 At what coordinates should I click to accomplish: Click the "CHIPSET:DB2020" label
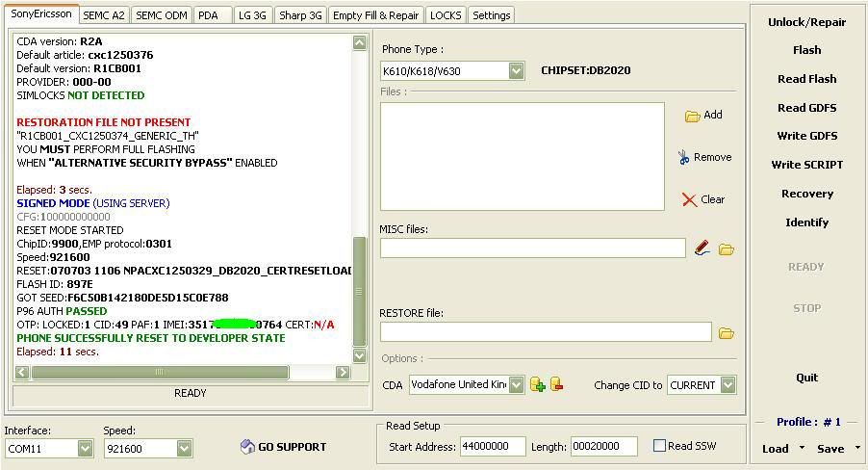(x=586, y=70)
